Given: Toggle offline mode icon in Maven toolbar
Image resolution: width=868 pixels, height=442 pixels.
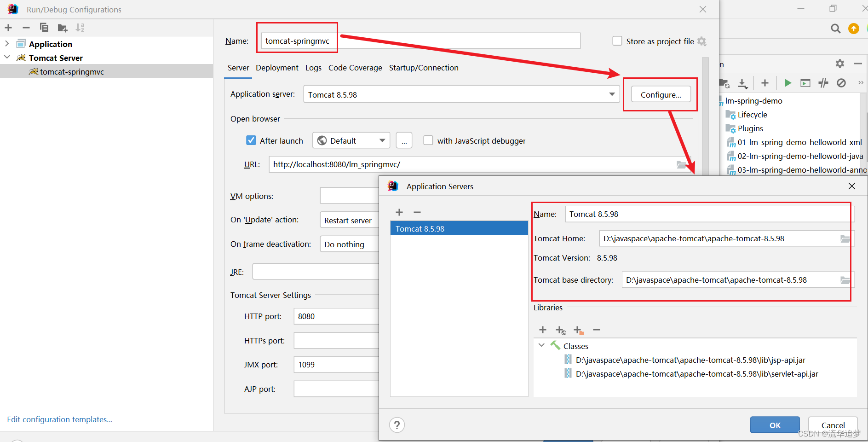Looking at the screenshot, I should click(823, 83).
